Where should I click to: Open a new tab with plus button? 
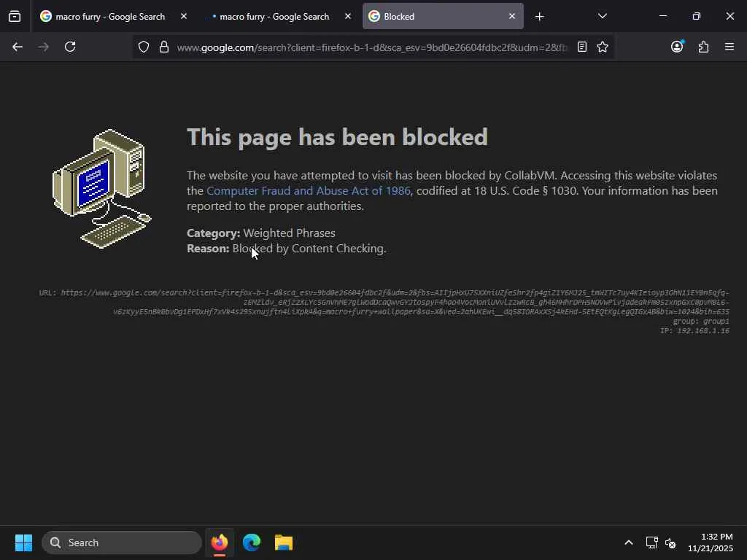click(x=539, y=17)
